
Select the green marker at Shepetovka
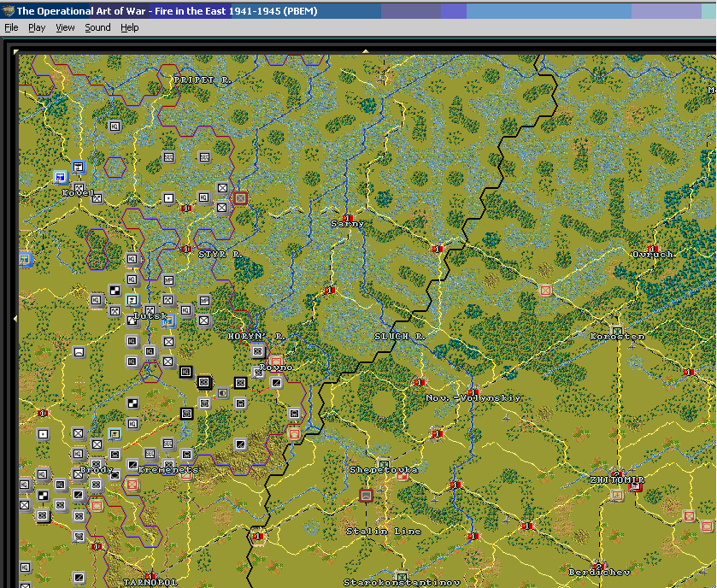pyautogui.click(x=384, y=463)
